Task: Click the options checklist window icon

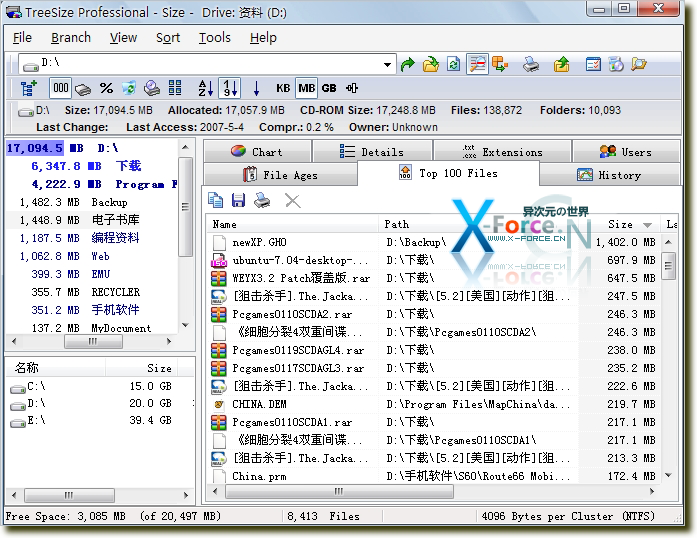Action: [593, 65]
